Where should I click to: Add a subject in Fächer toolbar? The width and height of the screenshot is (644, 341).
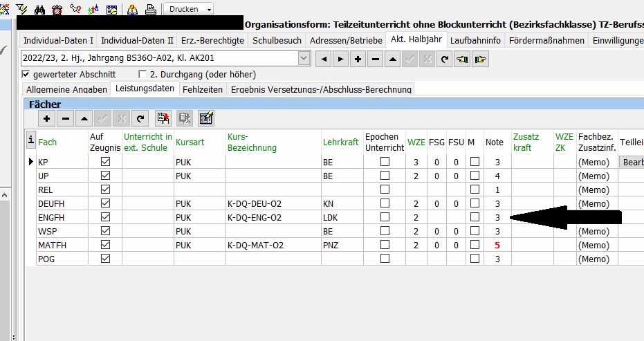pyautogui.click(x=46, y=119)
